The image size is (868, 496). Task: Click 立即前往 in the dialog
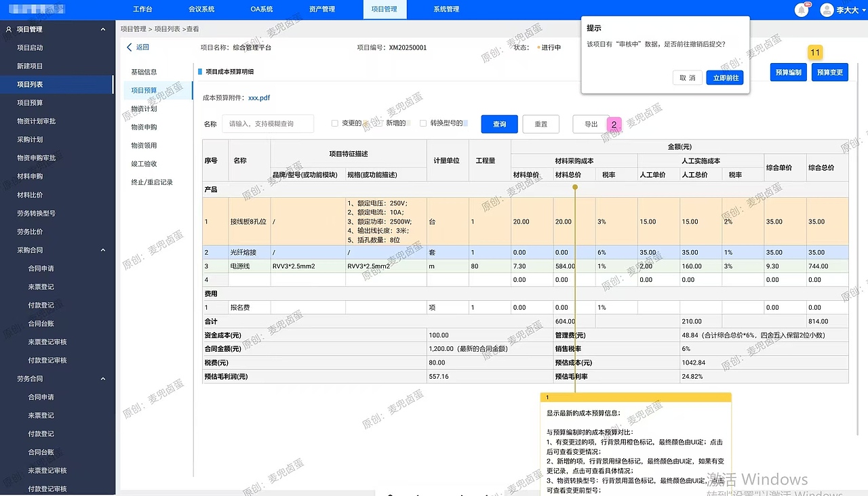pos(725,78)
